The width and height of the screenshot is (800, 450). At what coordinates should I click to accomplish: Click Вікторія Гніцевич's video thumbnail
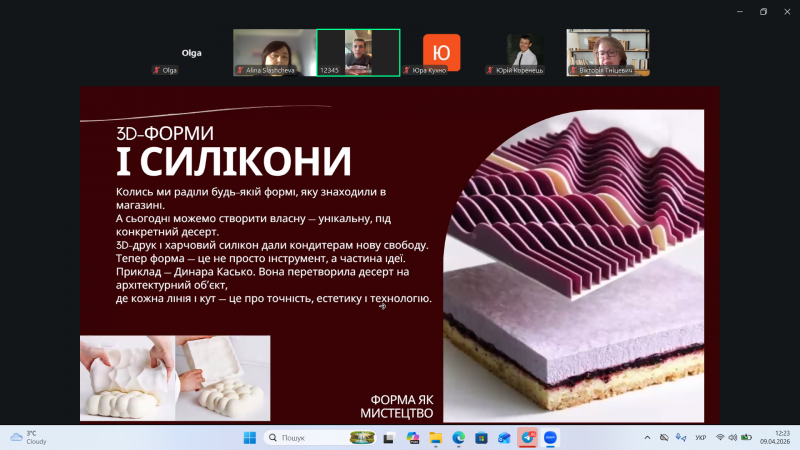pos(608,52)
